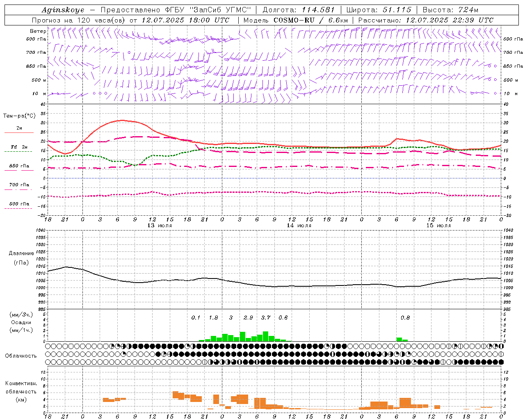Click the 0.1 three-hour precipitation value
The width and height of the screenshot is (525, 420).
pos(196,318)
